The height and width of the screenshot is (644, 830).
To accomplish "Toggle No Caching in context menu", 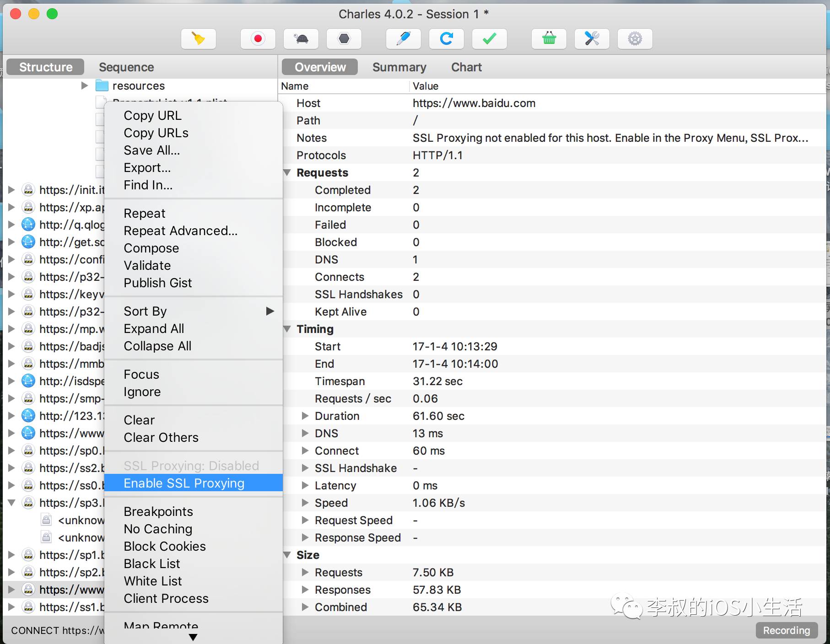I will [x=194, y=529].
